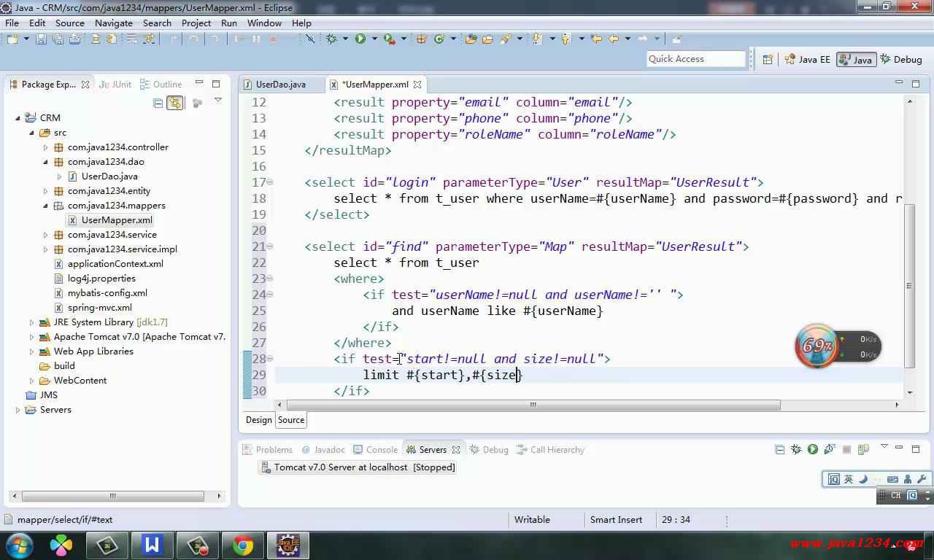This screenshot has height=560, width=934.
Task: Run the application with green play icon
Action: pos(360,39)
